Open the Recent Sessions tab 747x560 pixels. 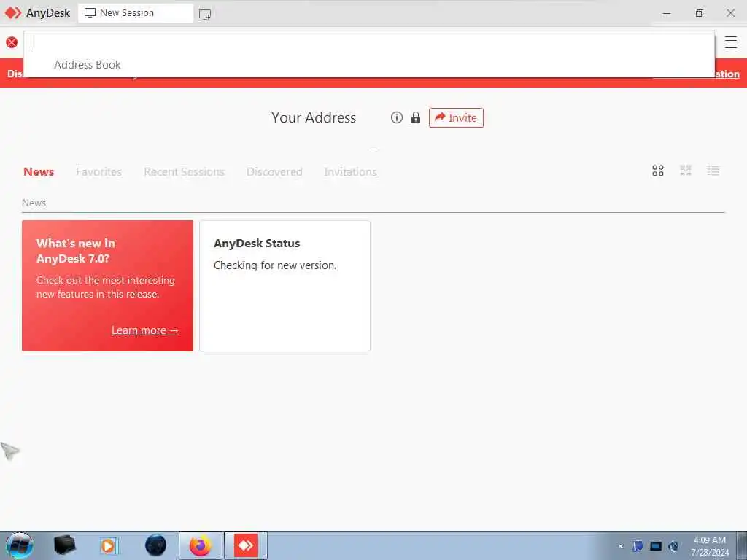coord(184,172)
